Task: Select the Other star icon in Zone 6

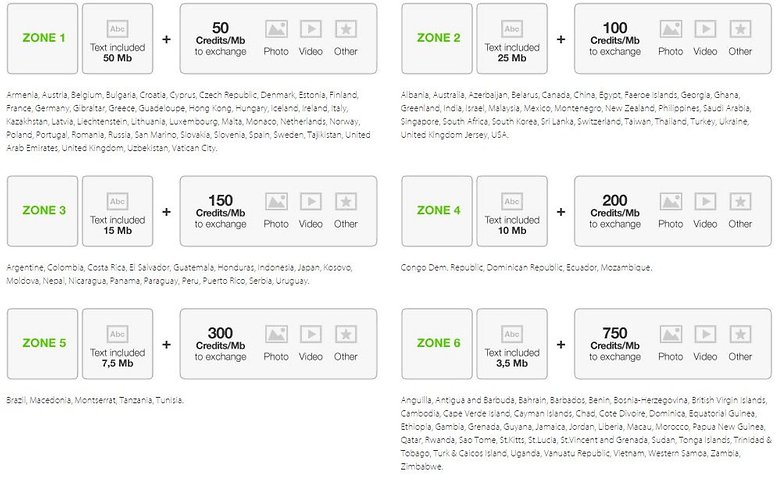Action: (x=740, y=334)
